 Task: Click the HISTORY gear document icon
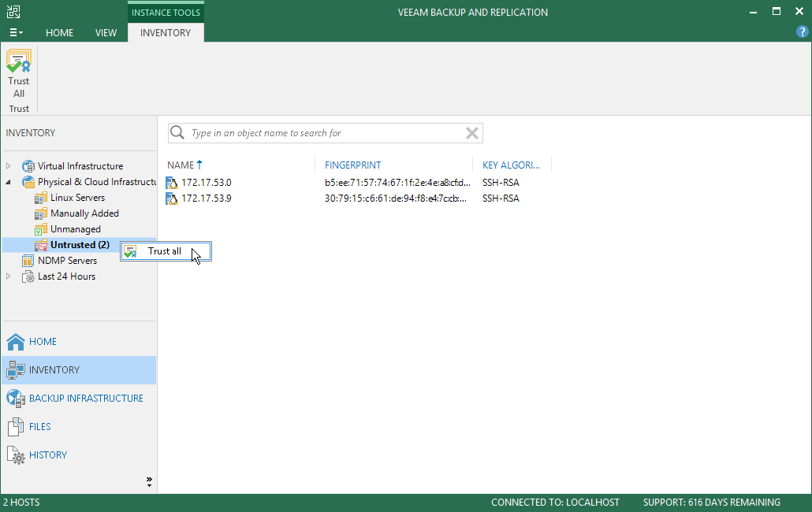point(16,455)
